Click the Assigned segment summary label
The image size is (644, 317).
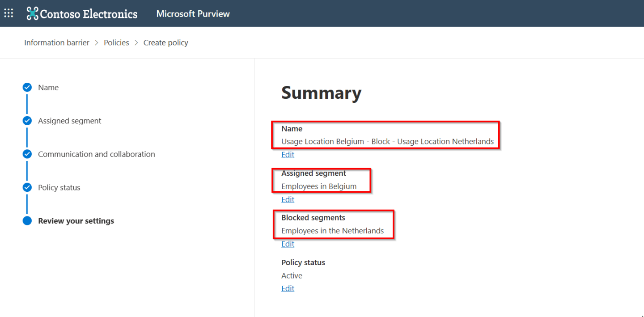(314, 173)
